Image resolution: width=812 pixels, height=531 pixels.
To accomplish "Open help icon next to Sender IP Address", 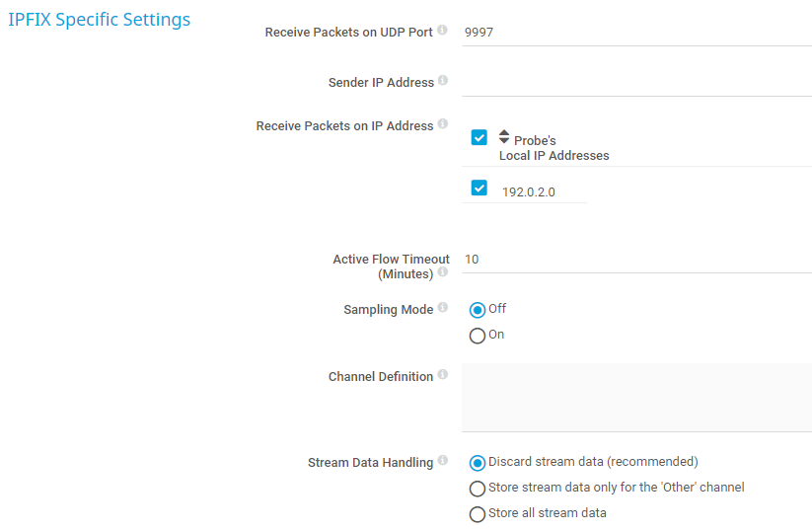I will 443,81.
